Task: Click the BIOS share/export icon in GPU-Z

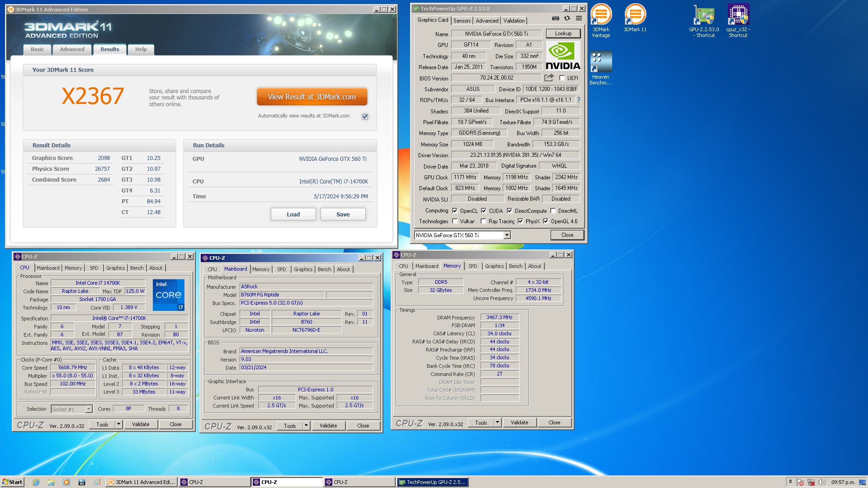Action: [549, 78]
